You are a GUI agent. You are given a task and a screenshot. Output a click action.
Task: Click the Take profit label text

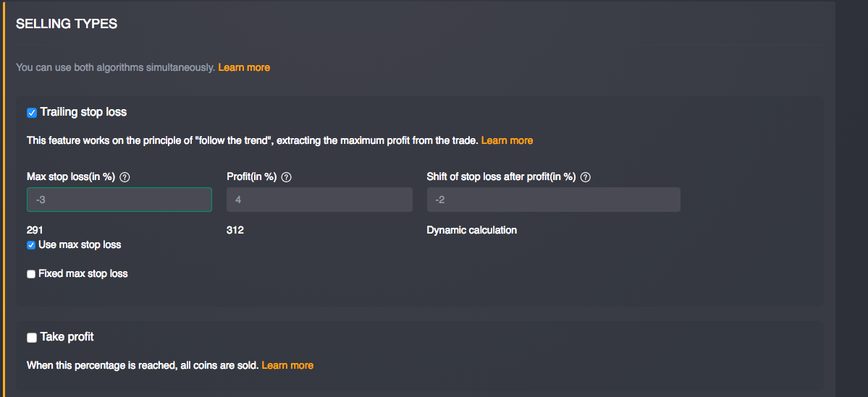(67, 337)
